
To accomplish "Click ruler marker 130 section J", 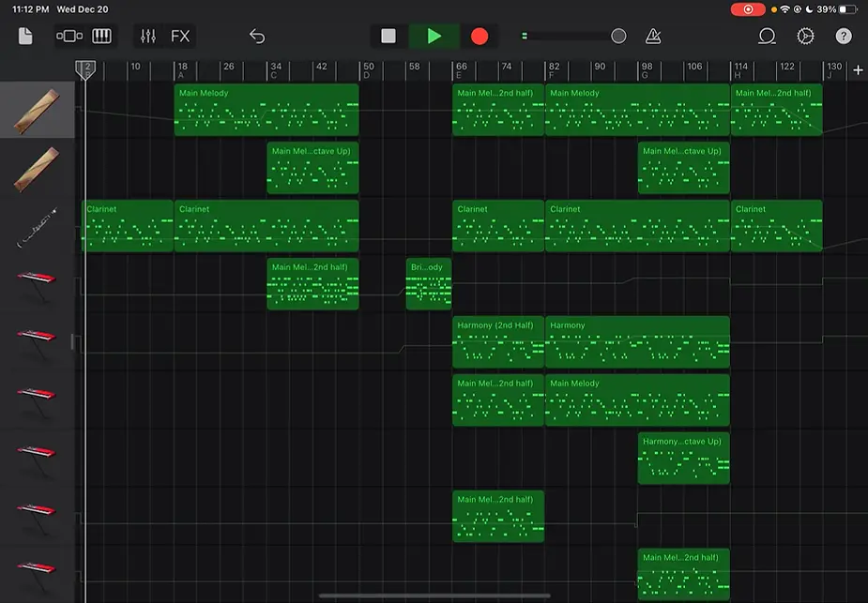I will point(833,70).
